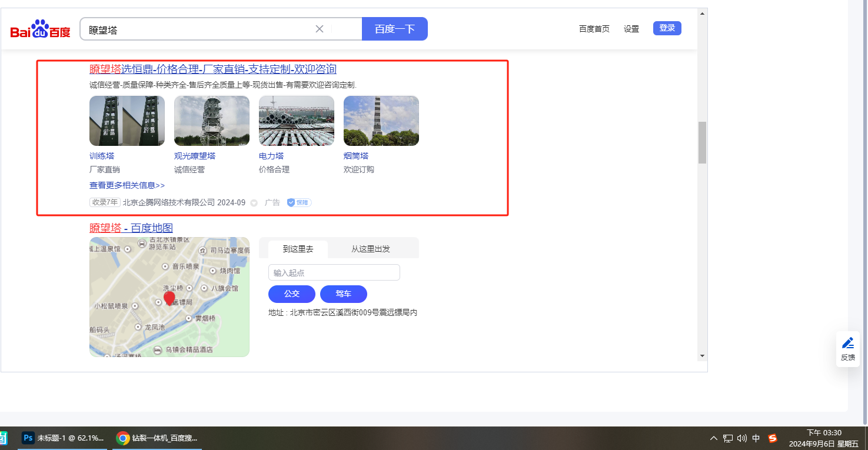Select the 到这里去 tab
This screenshot has width=868, height=450.
pos(298,249)
